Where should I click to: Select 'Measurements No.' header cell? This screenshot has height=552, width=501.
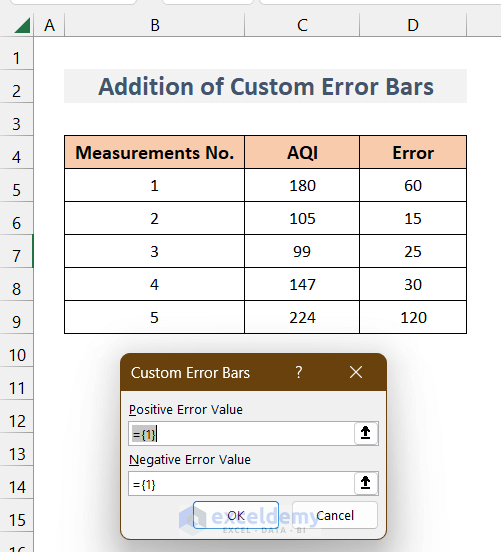click(155, 152)
